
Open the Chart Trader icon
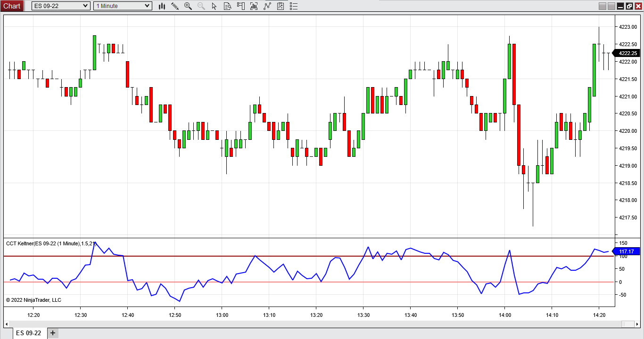(x=241, y=6)
